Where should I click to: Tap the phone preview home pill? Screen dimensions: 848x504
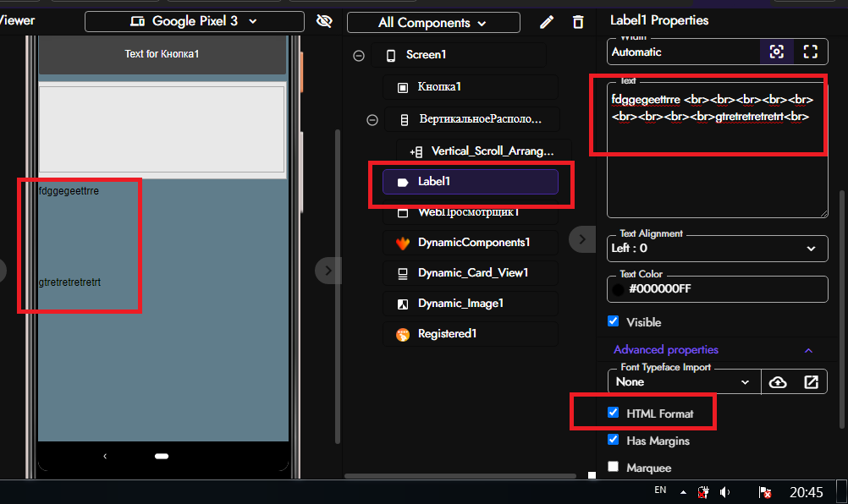[162, 456]
